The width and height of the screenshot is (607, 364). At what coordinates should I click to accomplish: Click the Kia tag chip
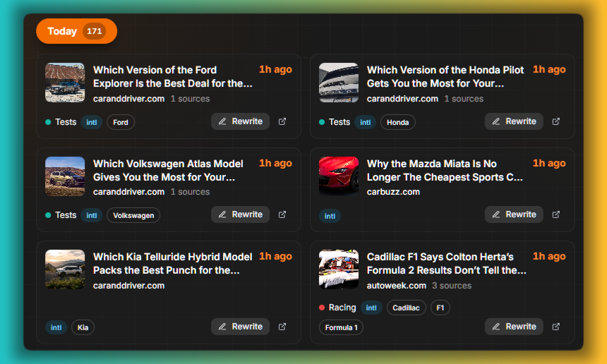click(x=83, y=327)
